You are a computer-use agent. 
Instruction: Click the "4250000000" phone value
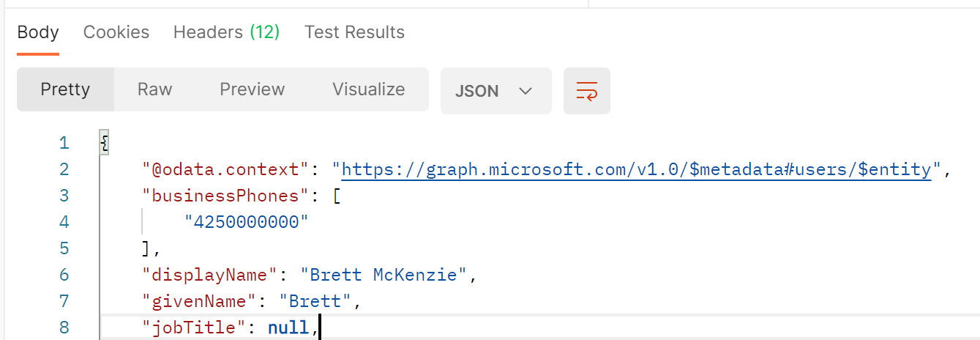point(247,222)
